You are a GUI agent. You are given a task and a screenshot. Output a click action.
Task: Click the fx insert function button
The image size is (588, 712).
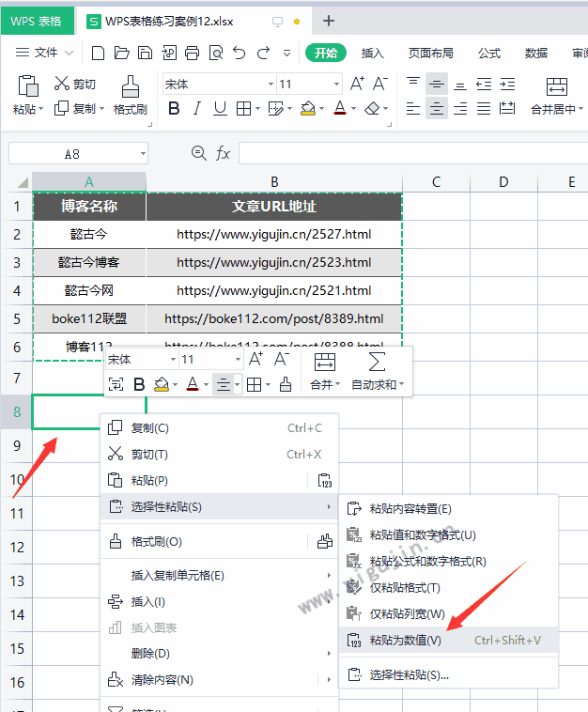223,153
